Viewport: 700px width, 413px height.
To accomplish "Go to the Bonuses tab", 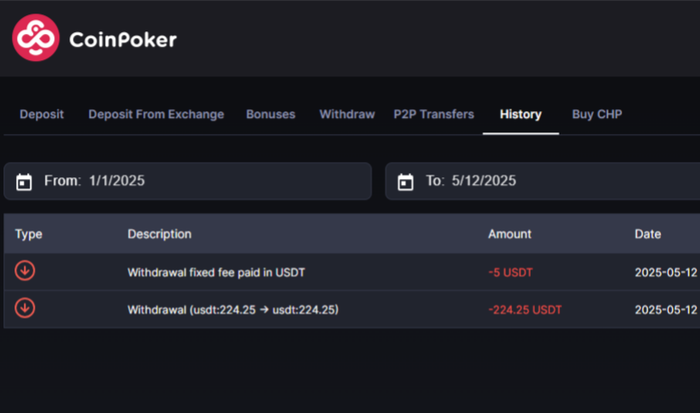I will click(271, 114).
